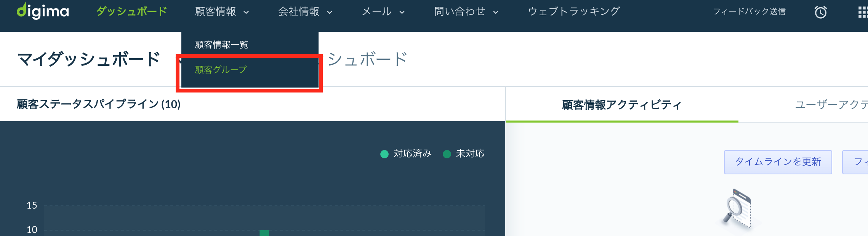Select 顧客情報一覧 from the dropdown
The width and height of the screenshot is (868, 236).
(221, 45)
